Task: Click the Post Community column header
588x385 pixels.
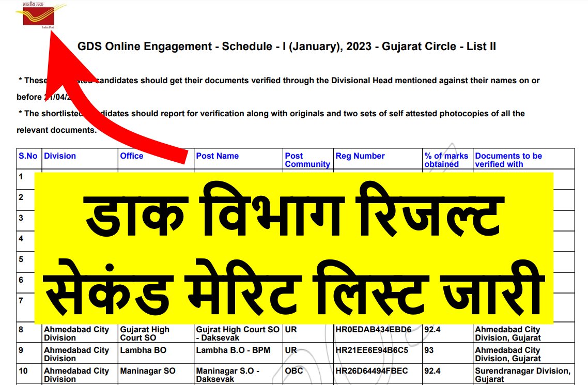Action: click(307, 160)
